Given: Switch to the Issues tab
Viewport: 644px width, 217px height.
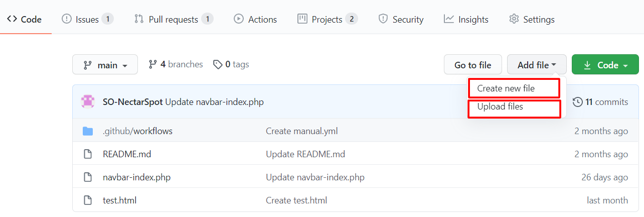Looking at the screenshot, I should point(87,19).
